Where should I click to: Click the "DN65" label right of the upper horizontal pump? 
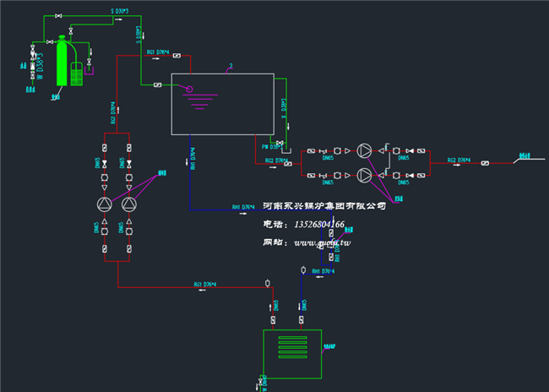(x=404, y=158)
